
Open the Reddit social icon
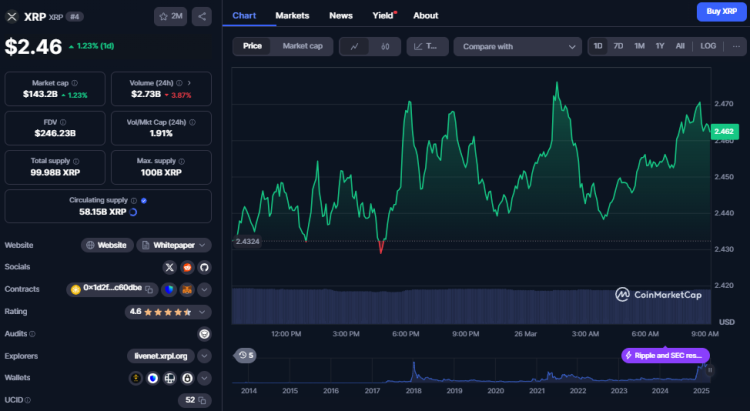tap(187, 267)
